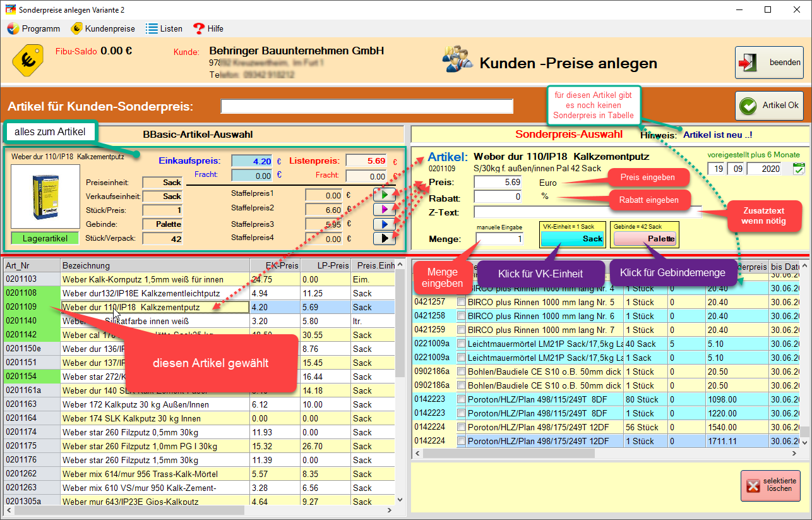The image size is (812, 520).
Task: Click the cyan Sack VK-Einheit button
Action: tap(572, 238)
